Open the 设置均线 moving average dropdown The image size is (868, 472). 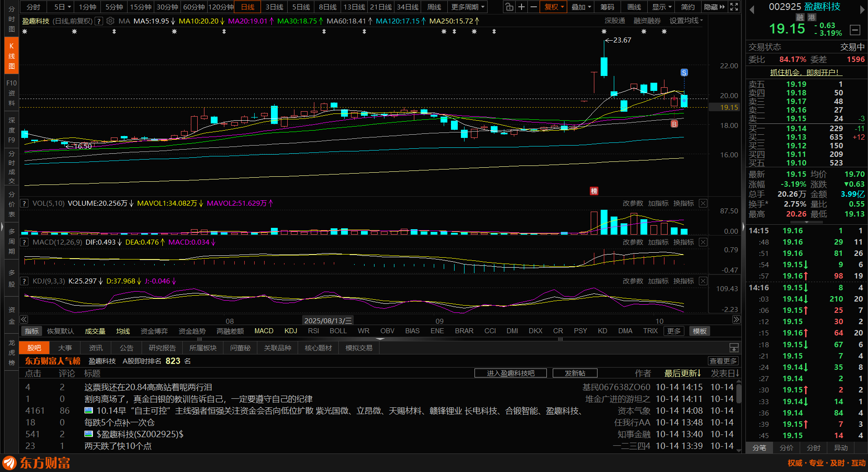pyautogui.click(x=686, y=21)
